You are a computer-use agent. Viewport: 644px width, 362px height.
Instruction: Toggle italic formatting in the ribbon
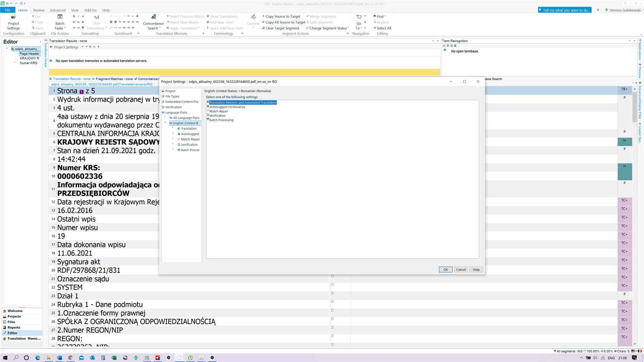78,16
